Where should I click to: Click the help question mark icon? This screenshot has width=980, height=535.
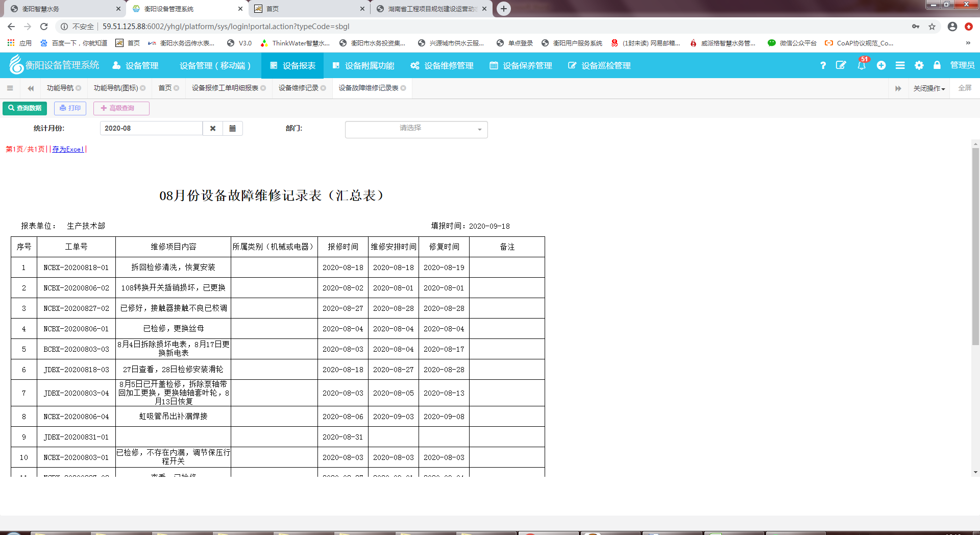[x=823, y=65]
